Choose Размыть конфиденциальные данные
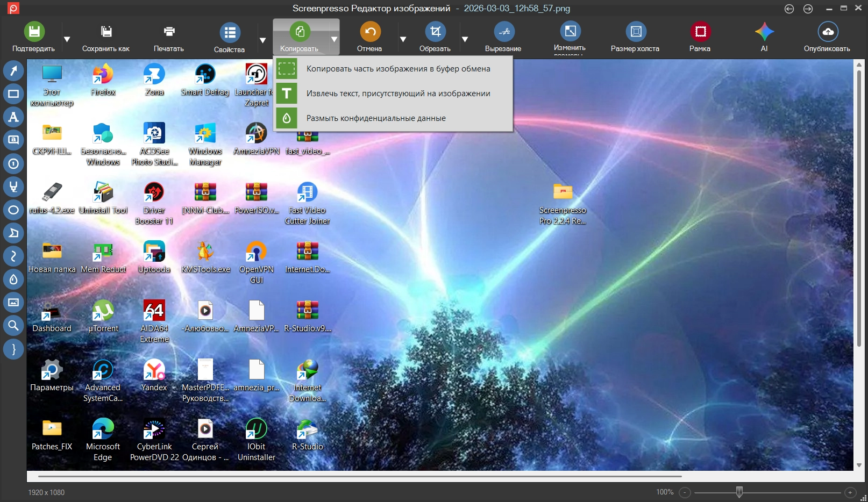868x502 pixels. (x=393, y=118)
